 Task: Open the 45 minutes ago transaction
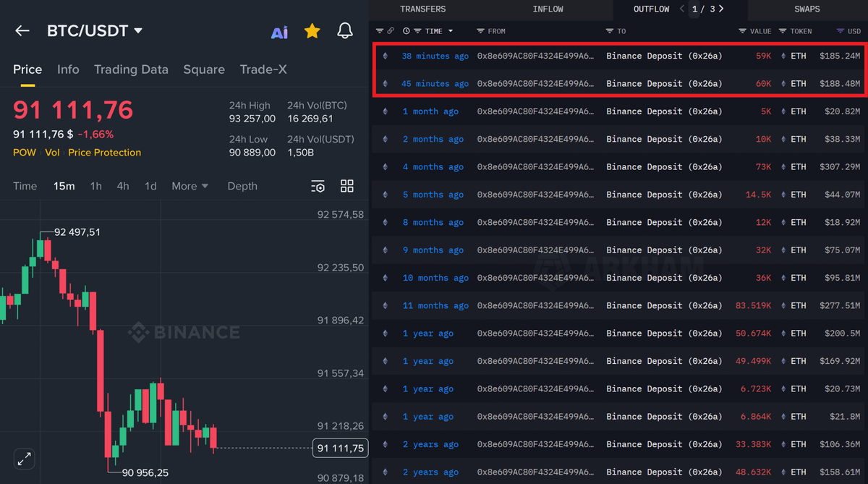[435, 83]
